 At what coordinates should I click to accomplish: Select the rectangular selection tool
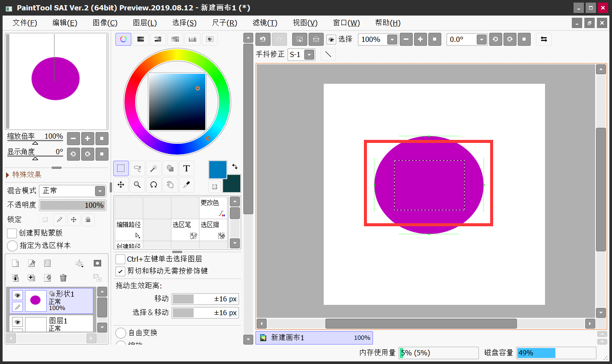121,168
